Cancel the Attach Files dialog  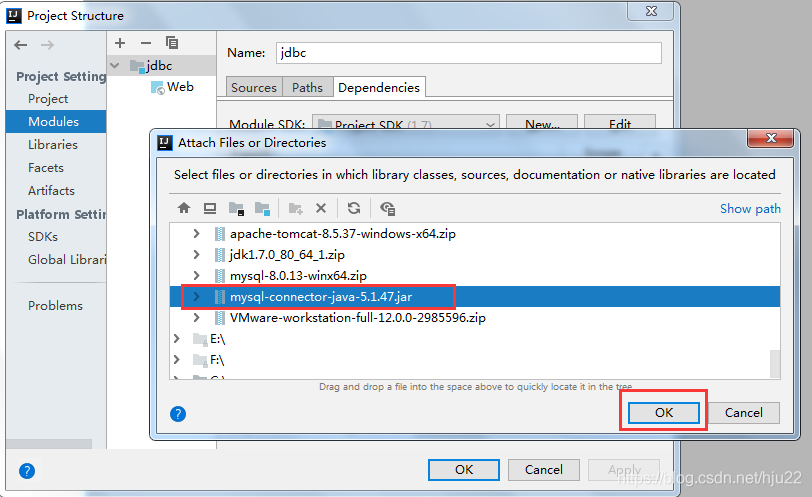point(744,413)
